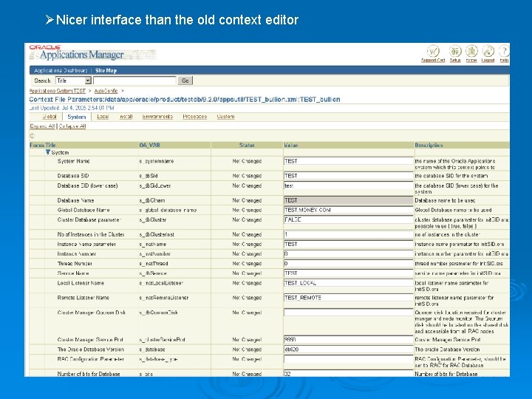Switch to the Processes tab
532x399 pixels.
pyautogui.click(x=195, y=117)
